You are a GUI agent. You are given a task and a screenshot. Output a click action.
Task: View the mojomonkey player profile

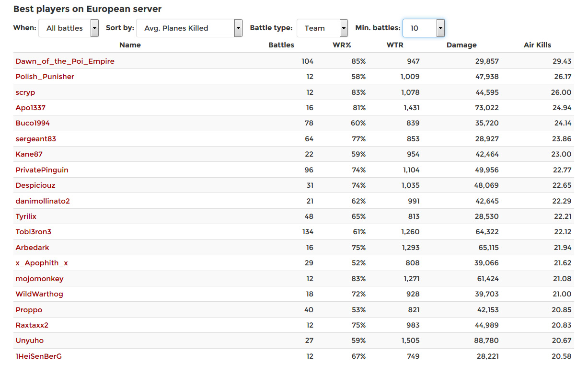tap(39, 279)
